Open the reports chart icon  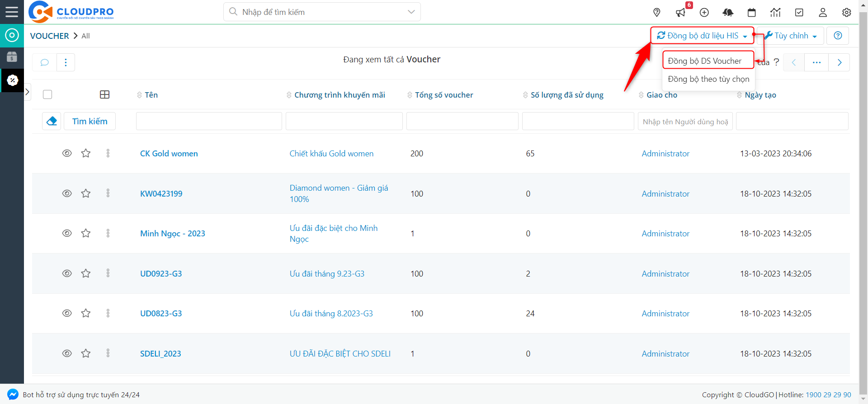coord(775,12)
